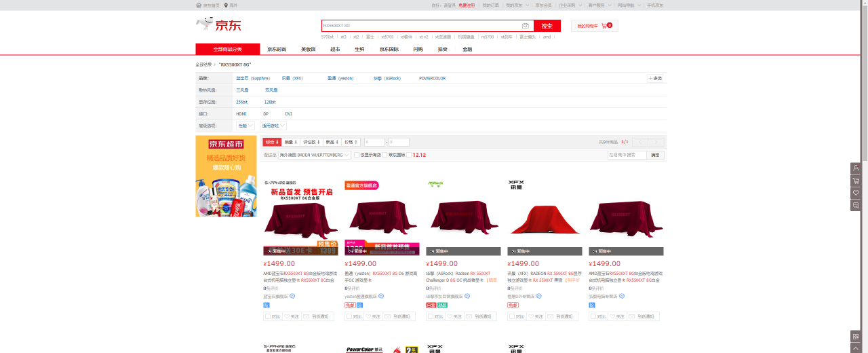
Task: Follow the XFX RADEON product (关注)
Action: tap(536, 316)
